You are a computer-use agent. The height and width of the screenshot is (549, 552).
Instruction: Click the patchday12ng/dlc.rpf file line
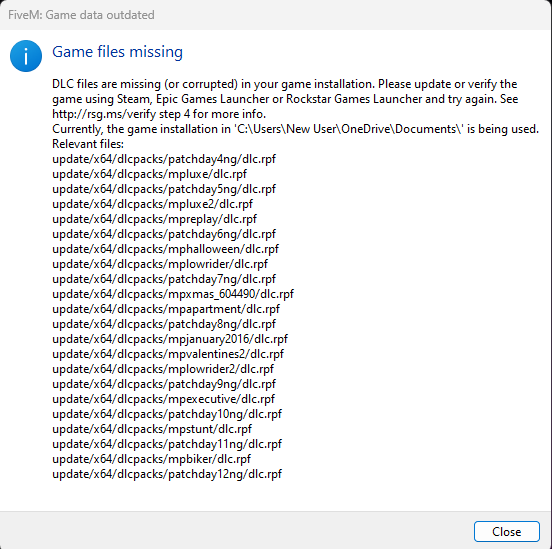[x=167, y=474]
